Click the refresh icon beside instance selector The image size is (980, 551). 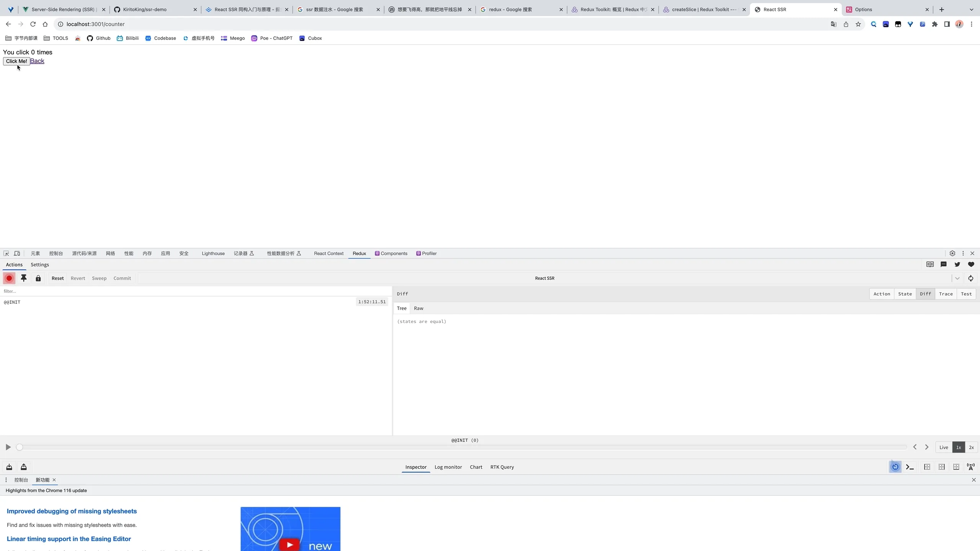(x=970, y=278)
